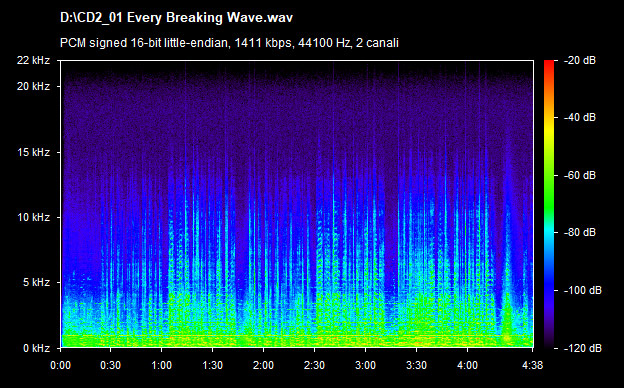Select the 4:38 end time marker
624x388 pixels.
click(x=532, y=365)
